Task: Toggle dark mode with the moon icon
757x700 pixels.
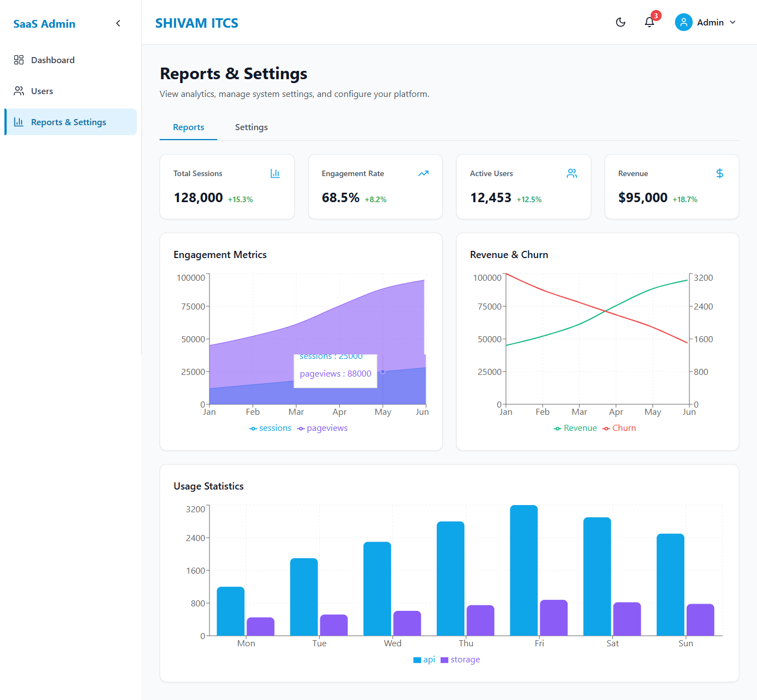Action: (x=621, y=22)
